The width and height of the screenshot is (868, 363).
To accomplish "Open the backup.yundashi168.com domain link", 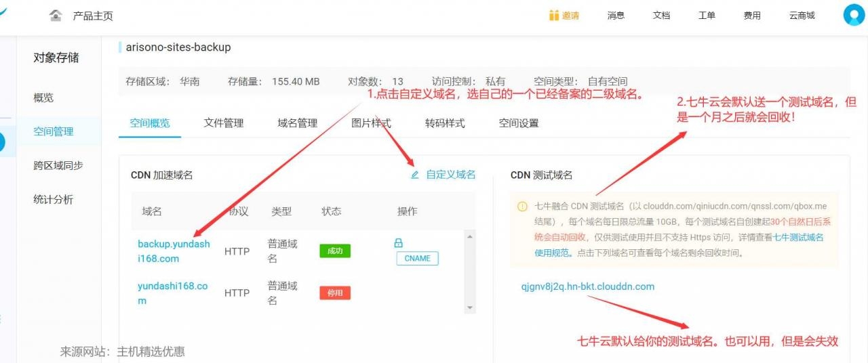I will pyautogui.click(x=174, y=251).
